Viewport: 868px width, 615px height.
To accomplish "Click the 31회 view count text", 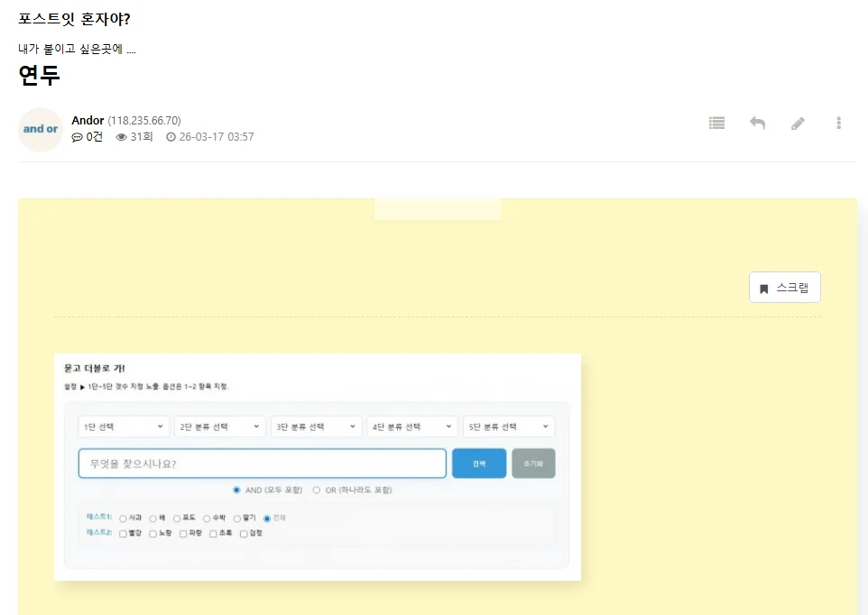I will coord(141,137).
